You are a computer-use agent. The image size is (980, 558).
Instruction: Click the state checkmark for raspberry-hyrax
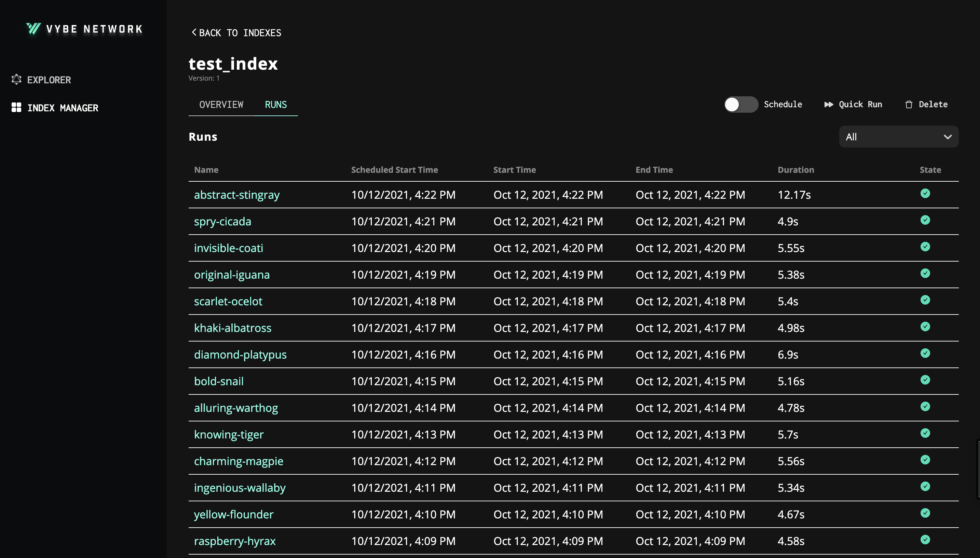click(x=925, y=540)
